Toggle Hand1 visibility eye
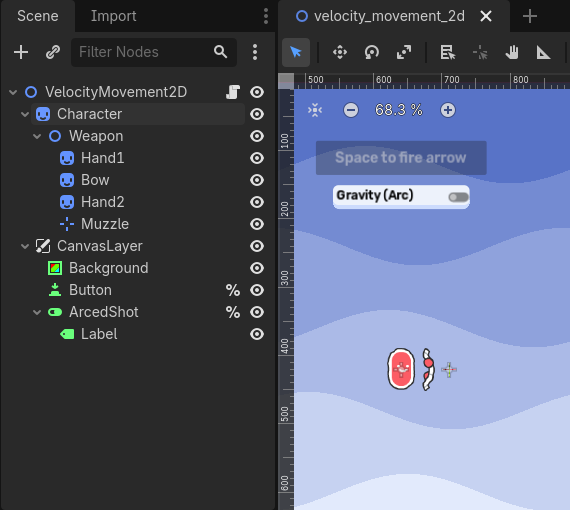Screen dimensions: 570x510 coord(257,158)
